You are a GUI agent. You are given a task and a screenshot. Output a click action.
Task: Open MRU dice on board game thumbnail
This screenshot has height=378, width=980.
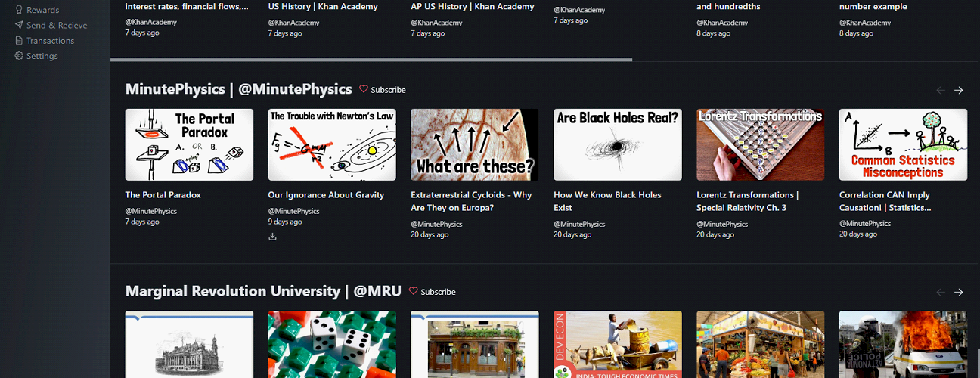(x=332, y=344)
